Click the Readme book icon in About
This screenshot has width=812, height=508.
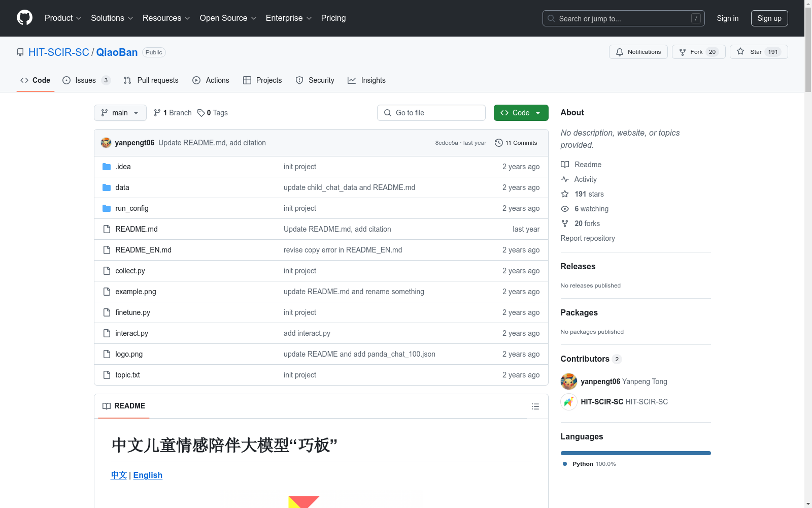click(x=565, y=165)
